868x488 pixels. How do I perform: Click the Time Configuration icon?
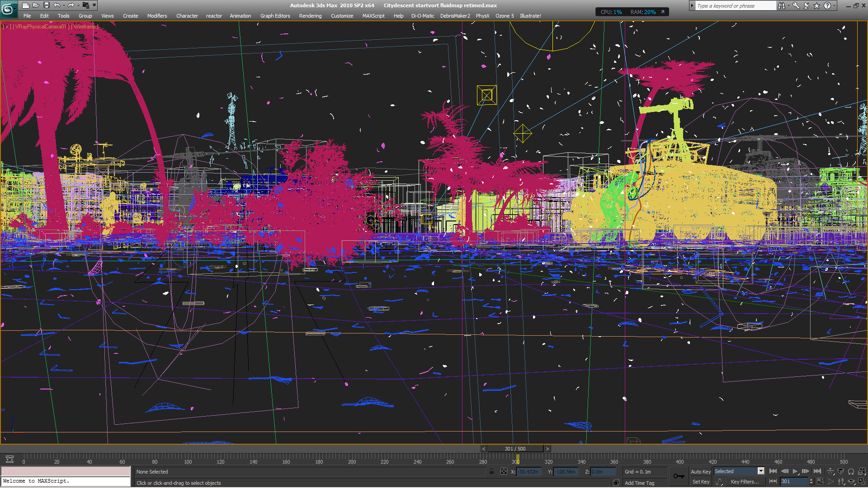pyautogui.click(x=821, y=482)
